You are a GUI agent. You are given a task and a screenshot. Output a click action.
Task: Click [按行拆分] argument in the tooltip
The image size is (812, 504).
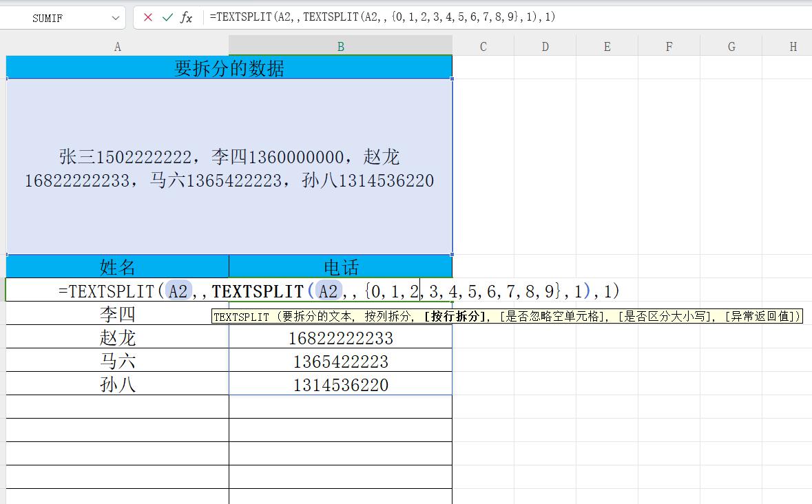(455, 317)
